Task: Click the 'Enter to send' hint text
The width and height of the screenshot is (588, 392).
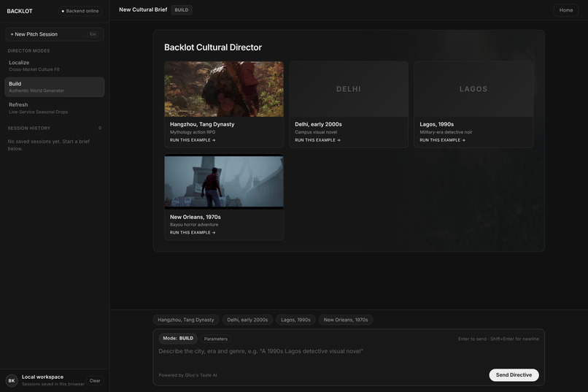Action: click(x=498, y=339)
